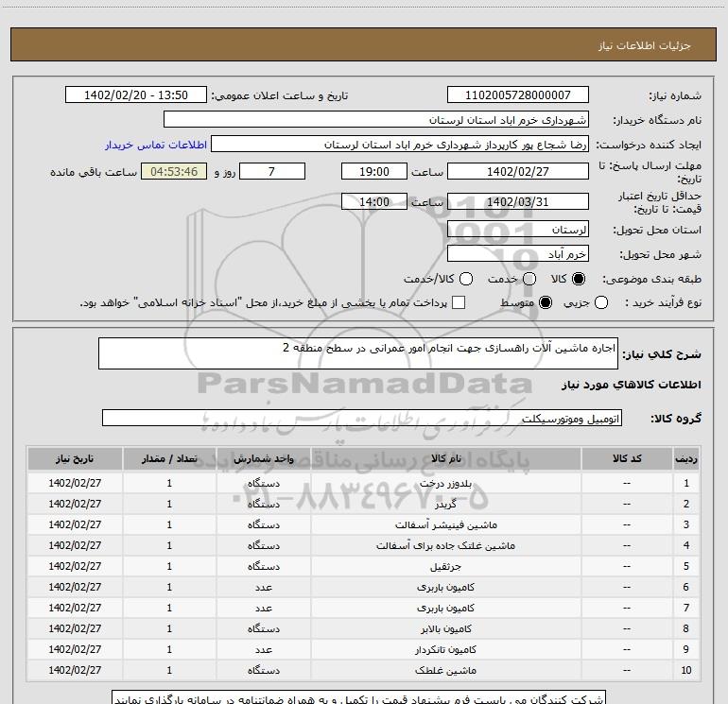Click the validity time 14:00 field

point(374,201)
